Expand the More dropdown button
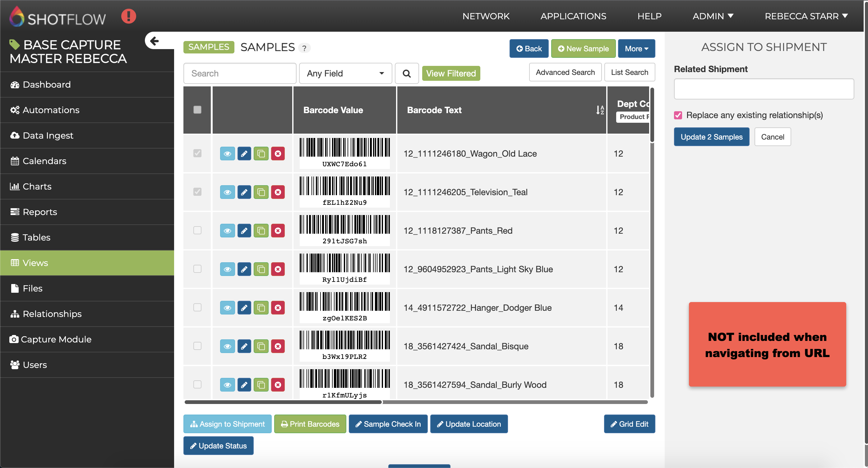The image size is (868, 468). point(636,48)
